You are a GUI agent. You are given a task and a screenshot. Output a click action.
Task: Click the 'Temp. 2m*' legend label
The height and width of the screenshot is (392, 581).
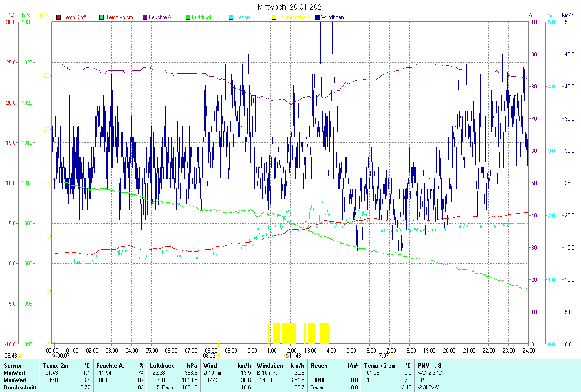pyautogui.click(x=74, y=17)
